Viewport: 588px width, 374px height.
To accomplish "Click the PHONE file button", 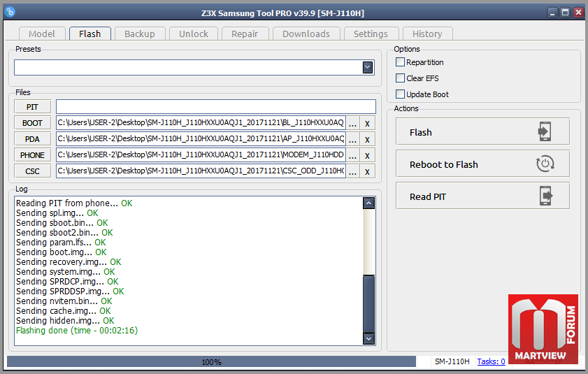I will (x=33, y=155).
